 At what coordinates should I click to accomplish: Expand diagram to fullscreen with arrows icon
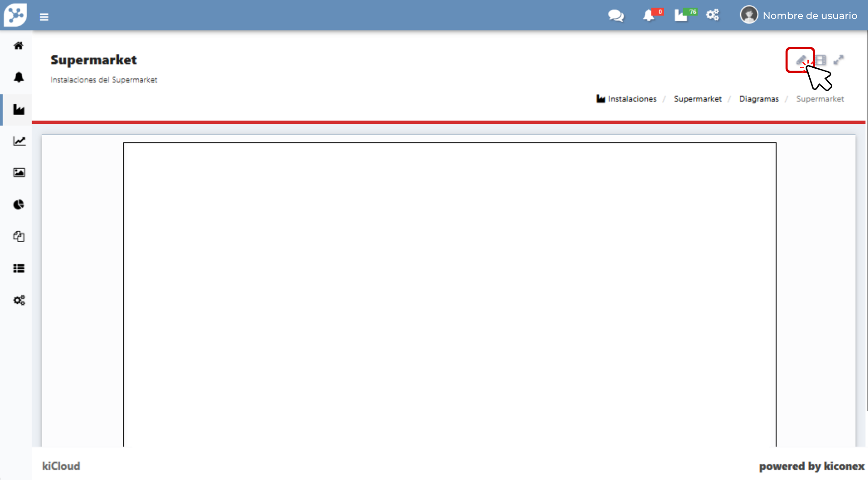pos(839,60)
